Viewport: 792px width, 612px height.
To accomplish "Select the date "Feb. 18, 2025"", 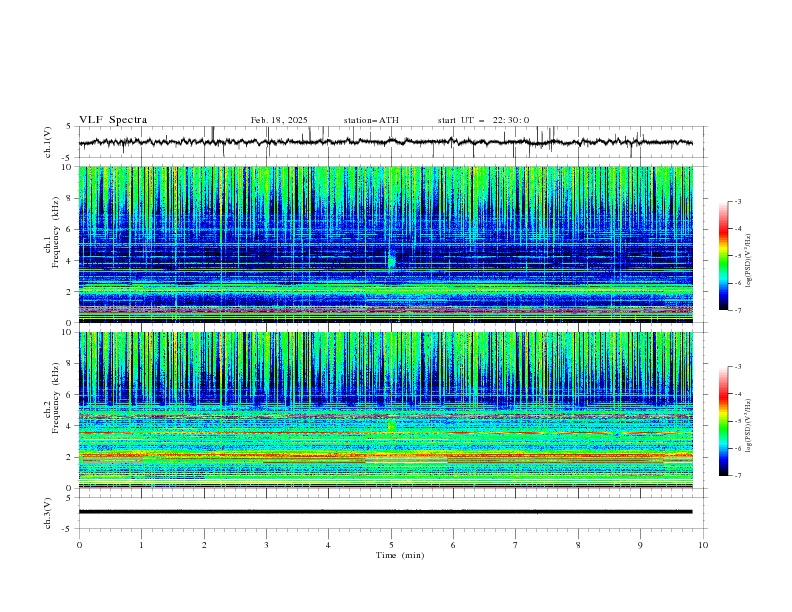I will click(279, 120).
